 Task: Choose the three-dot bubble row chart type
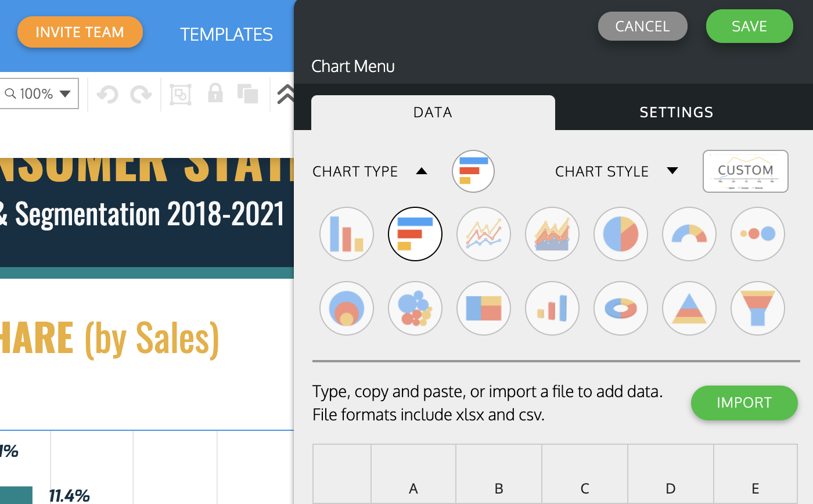pos(758,234)
